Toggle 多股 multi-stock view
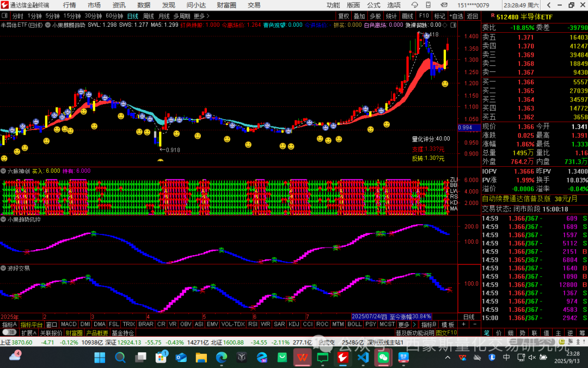This screenshot has height=368, width=588. 375,16
